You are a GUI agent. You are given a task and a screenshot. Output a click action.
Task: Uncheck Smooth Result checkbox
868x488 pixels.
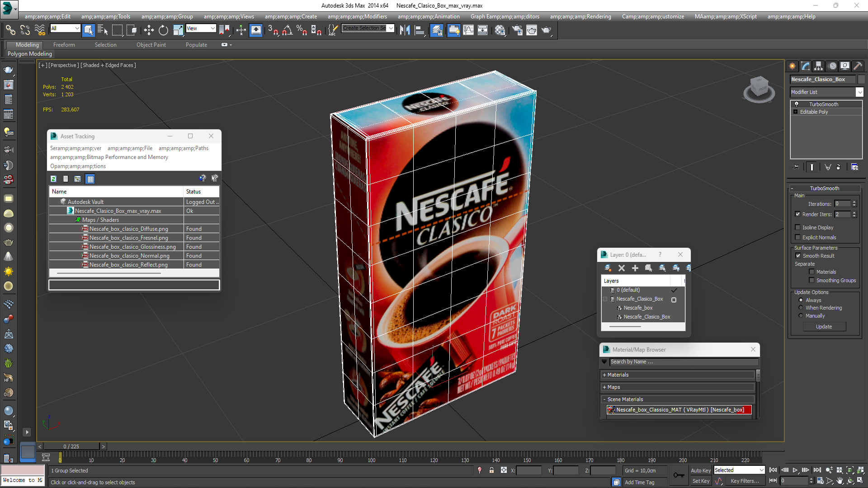[x=798, y=256]
